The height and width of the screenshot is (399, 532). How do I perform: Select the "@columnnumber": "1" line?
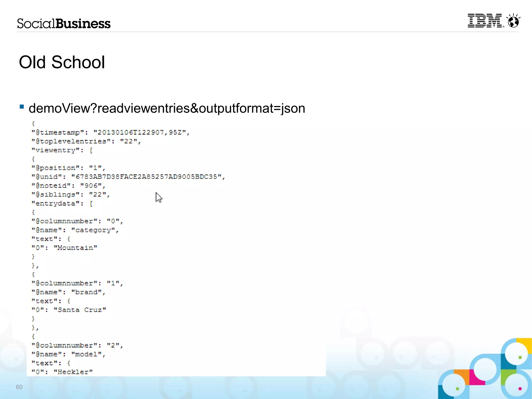[77, 283]
